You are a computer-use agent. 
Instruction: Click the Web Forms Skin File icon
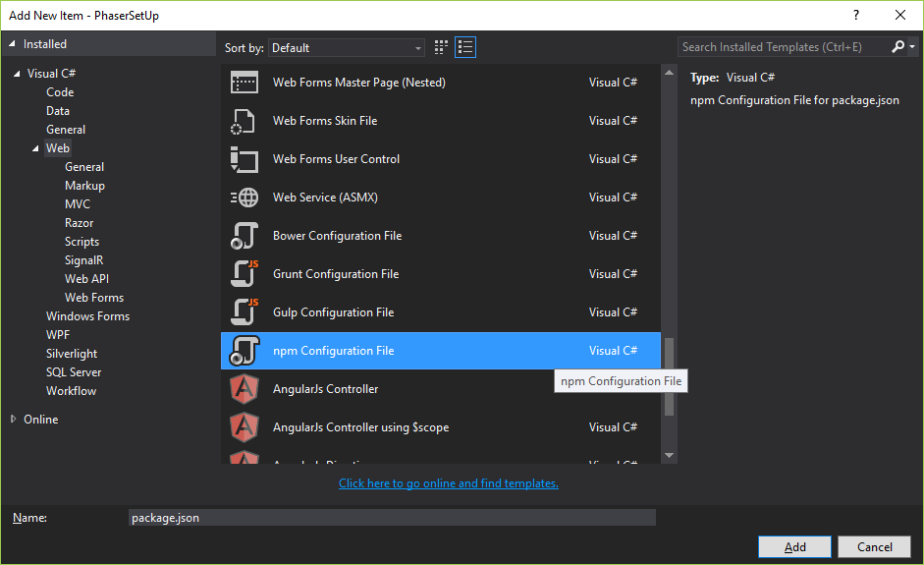pyautogui.click(x=243, y=121)
